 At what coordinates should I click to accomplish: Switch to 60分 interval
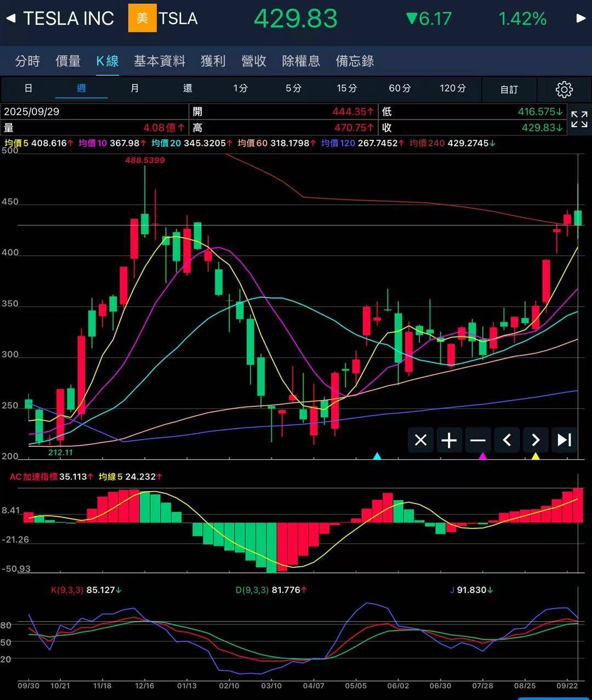click(400, 88)
